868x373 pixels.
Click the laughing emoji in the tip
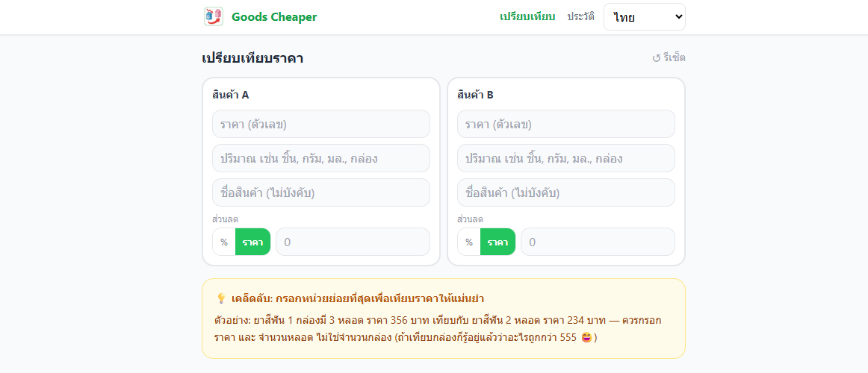[x=587, y=338]
